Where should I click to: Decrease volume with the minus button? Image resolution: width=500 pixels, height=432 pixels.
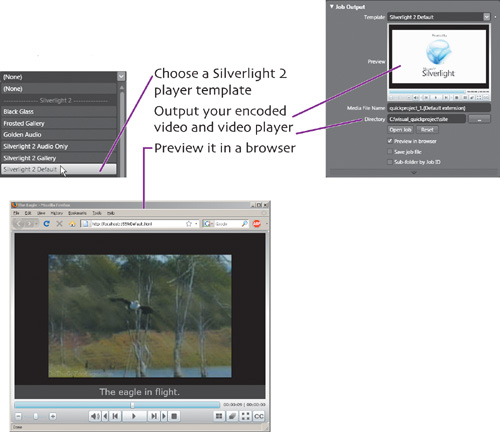19,416
